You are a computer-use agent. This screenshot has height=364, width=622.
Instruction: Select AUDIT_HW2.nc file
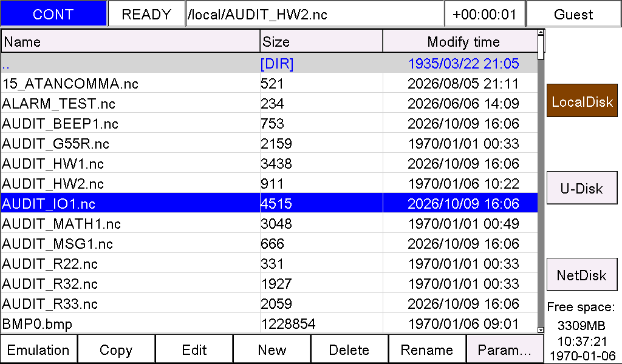[269, 183]
